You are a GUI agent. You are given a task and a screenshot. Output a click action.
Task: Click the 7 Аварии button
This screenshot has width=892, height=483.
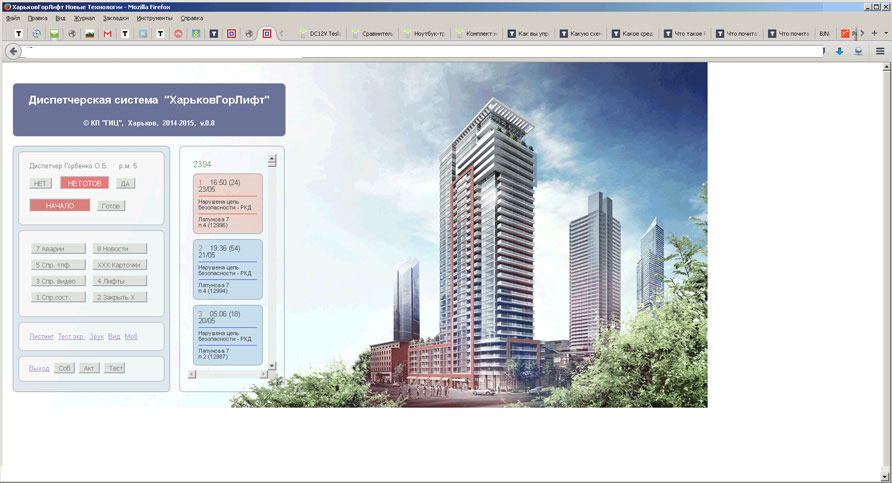click(55, 249)
